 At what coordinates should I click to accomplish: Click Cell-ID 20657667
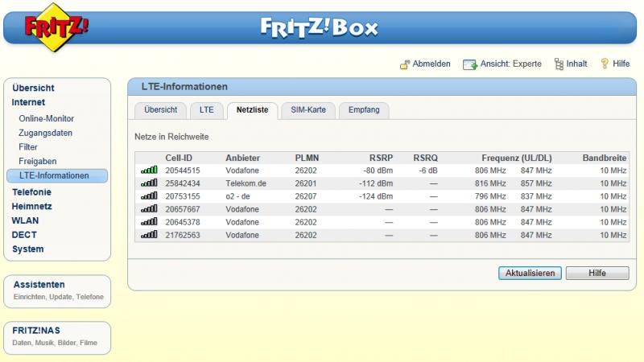tap(183, 209)
